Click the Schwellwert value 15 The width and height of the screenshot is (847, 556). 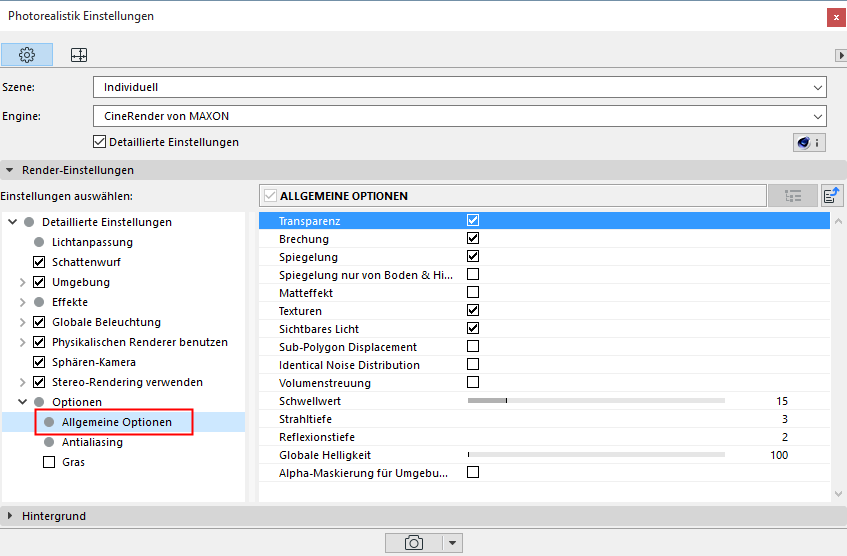tap(782, 401)
